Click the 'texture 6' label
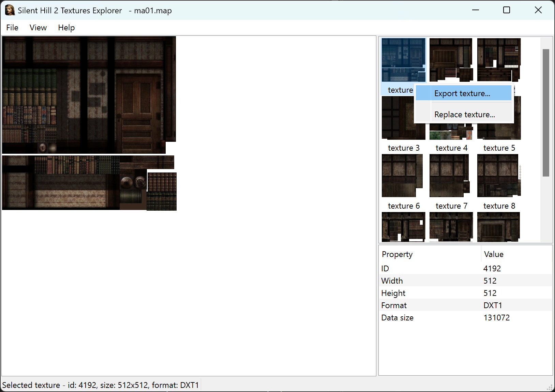 (404, 206)
